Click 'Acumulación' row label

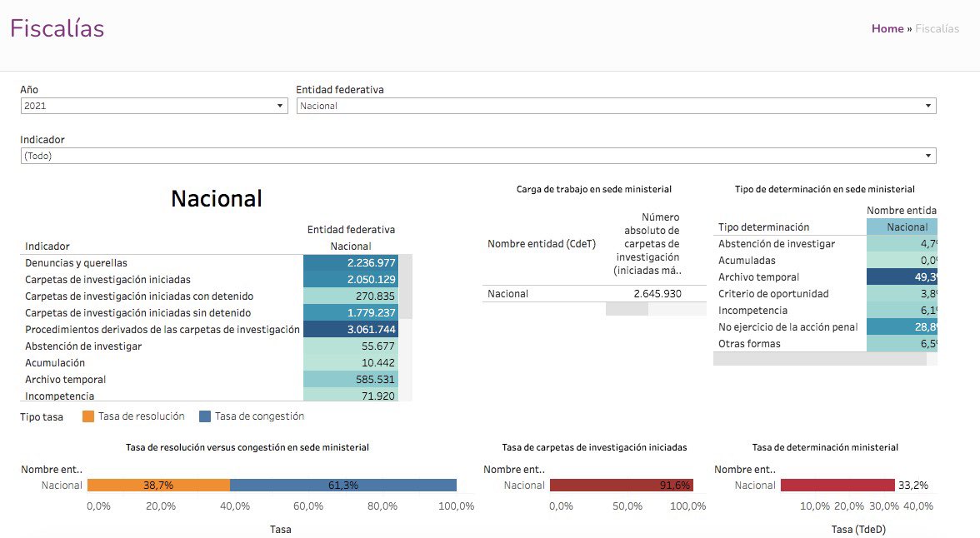pyautogui.click(x=55, y=362)
